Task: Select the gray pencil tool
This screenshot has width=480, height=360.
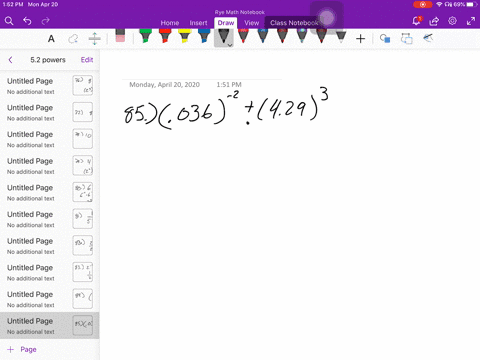Action: (x=341, y=36)
